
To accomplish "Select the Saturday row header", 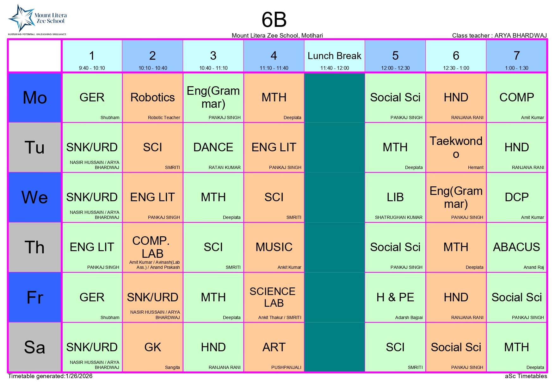I will click(35, 347).
